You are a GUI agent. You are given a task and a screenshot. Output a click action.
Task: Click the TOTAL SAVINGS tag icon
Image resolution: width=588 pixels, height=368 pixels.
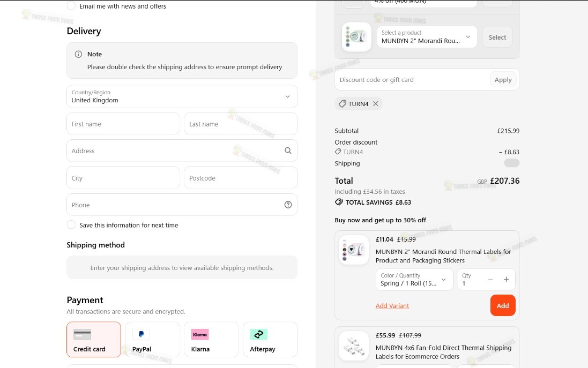coord(339,202)
